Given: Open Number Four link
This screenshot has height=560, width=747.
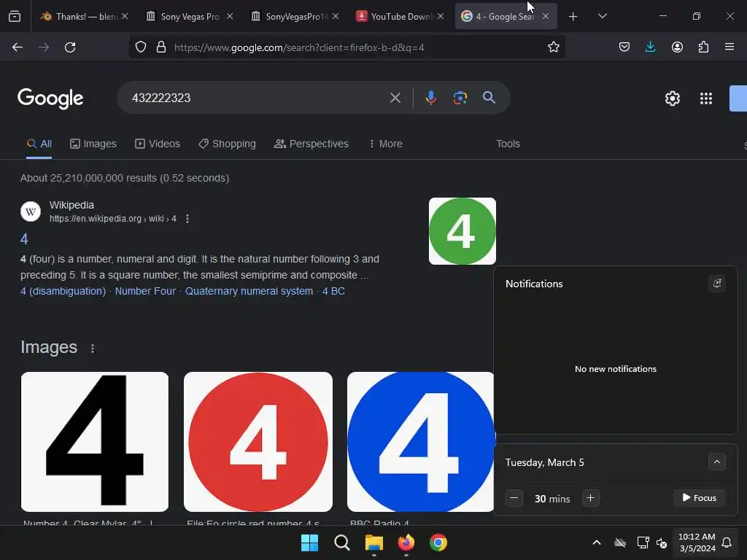Looking at the screenshot, I should click(x=145, y=291).
